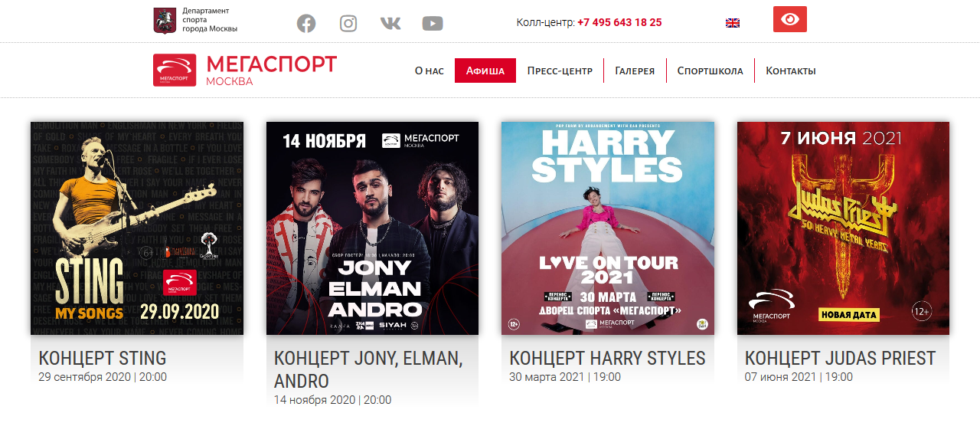Click the Концерт Harry Styles title link
980x423 pixels.
click(607, 358)
